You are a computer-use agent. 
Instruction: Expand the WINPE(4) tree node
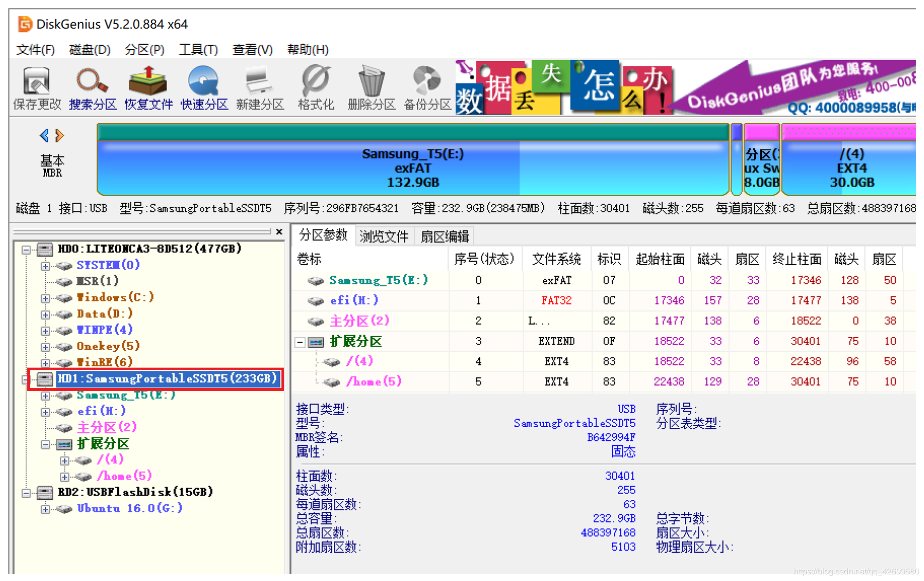pyautogui.click(x=45, y=331)
